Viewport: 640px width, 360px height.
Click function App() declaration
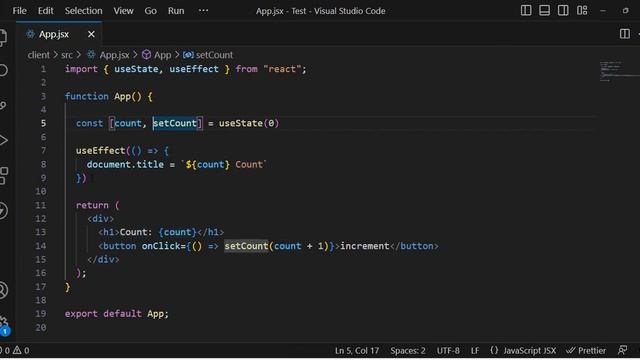[108, 96]
